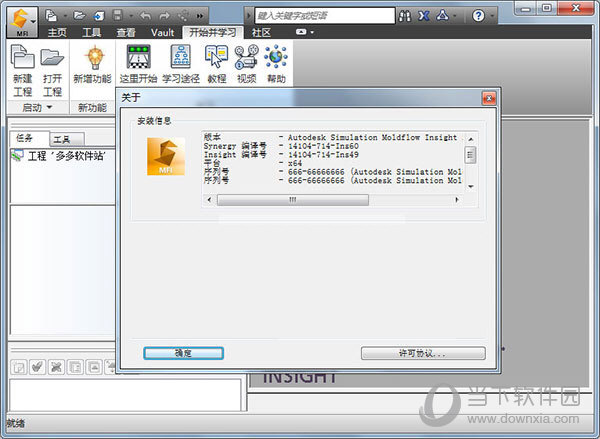The width and height of the screenshot is (600, 439).
Task: Maximize the main application window
Action: [547, 8]
